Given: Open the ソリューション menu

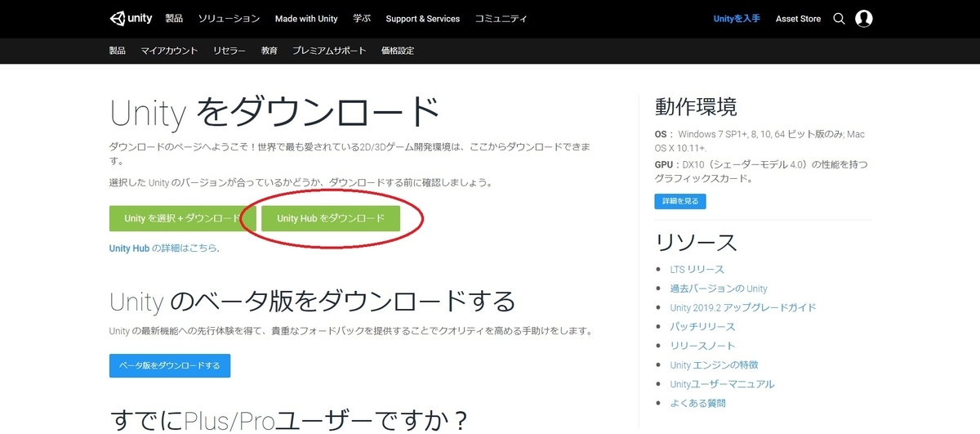Looking at the screenshot, I should 229,18.
